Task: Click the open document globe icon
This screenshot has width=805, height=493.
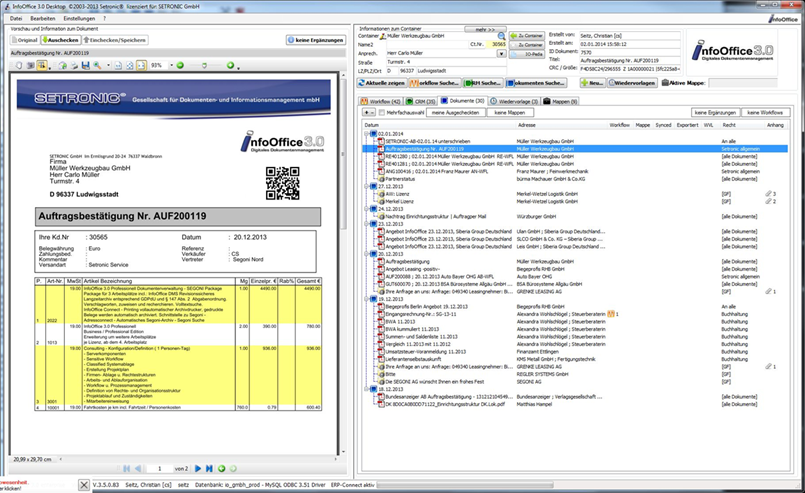Action: [63, 66]
